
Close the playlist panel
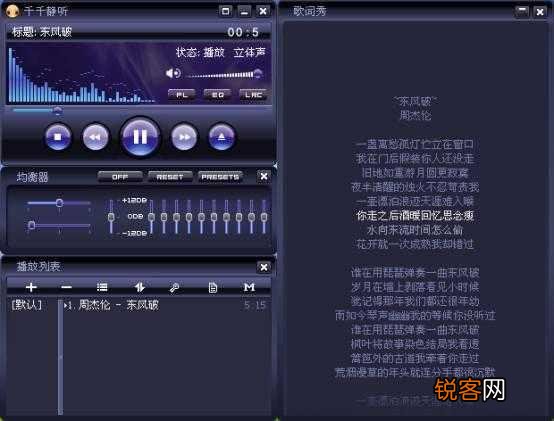[264, 267]
